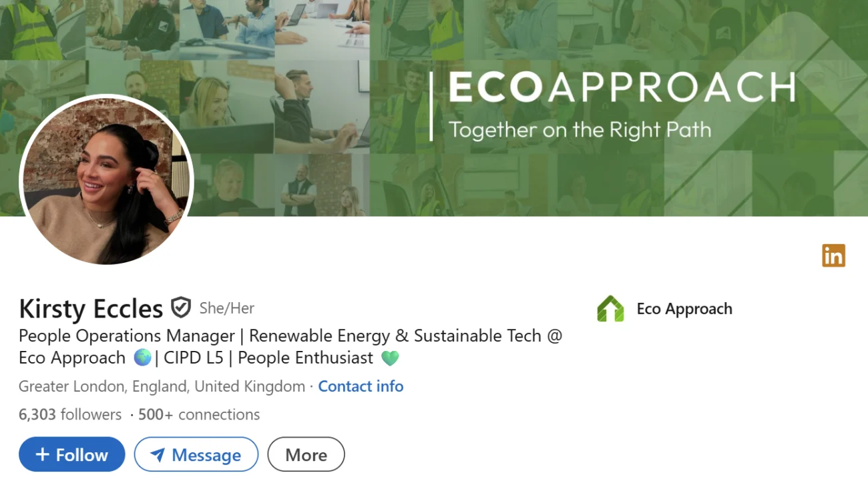The height and width of the screenshot is (493, 868).
Task: Click the paper plane icon on Message
Action: (x=158, y=455)
